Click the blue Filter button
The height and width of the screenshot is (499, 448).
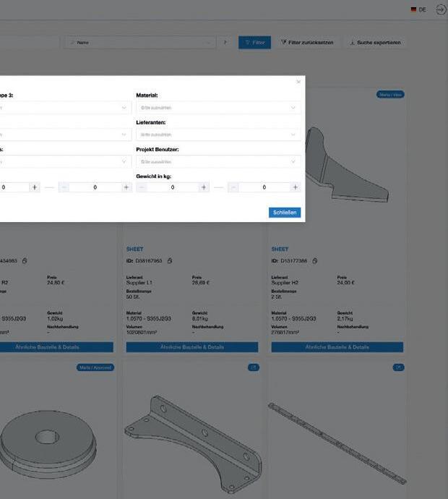click(x=254, y=43)
